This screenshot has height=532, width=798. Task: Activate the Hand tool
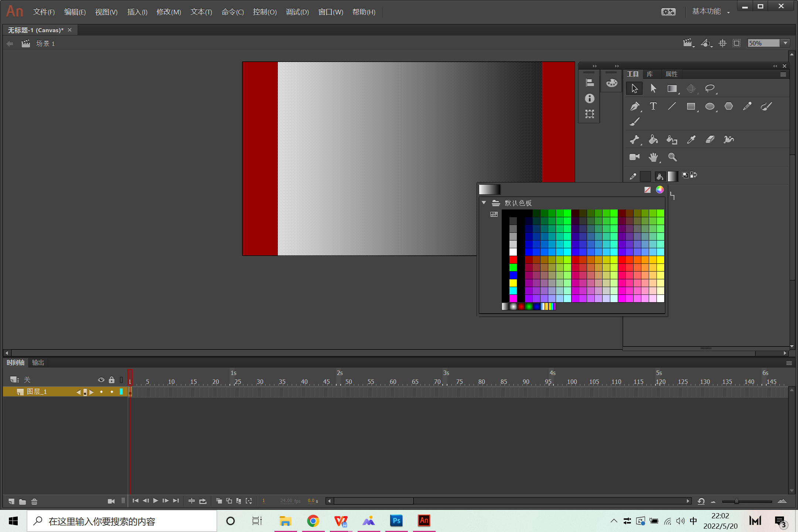[653, 157]
